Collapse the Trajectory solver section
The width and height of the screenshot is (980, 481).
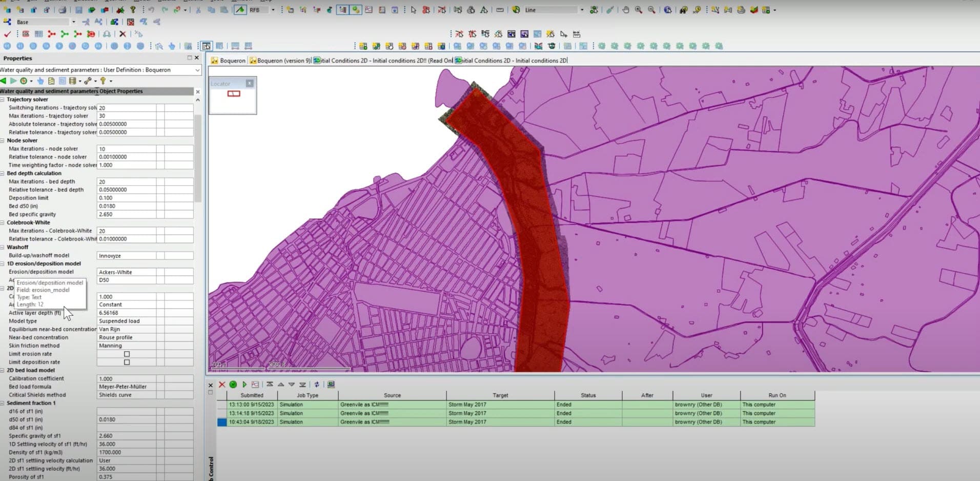coord(3,99)
